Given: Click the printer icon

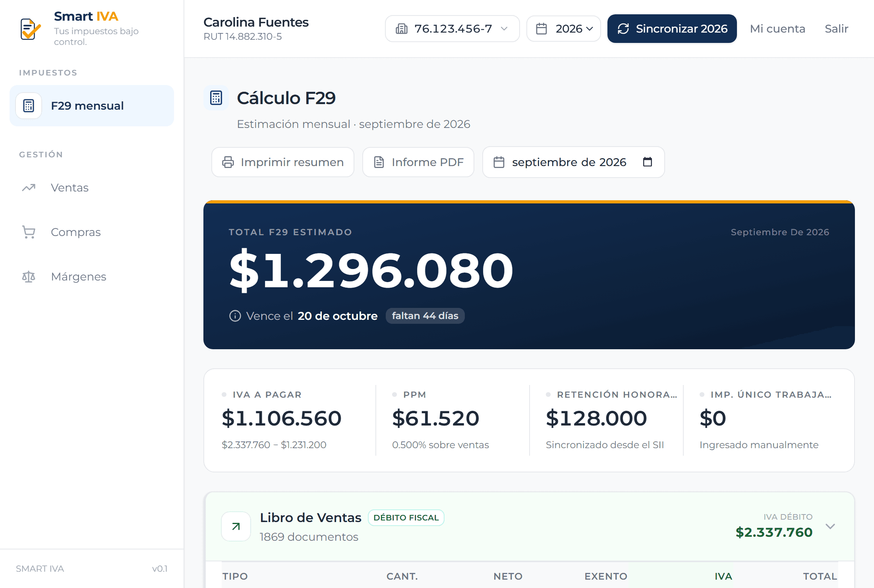Looking at the screenshot, I should pyautogui.click(x=228, y=162).
